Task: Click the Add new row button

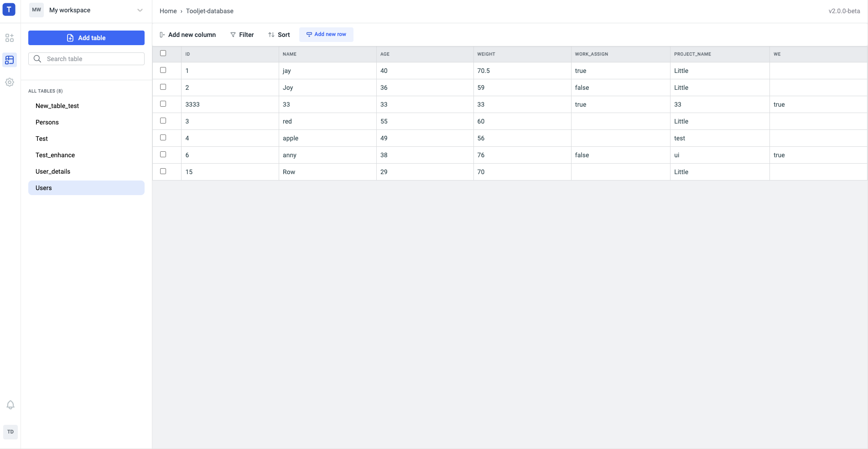Action: (x=326, y=34)
